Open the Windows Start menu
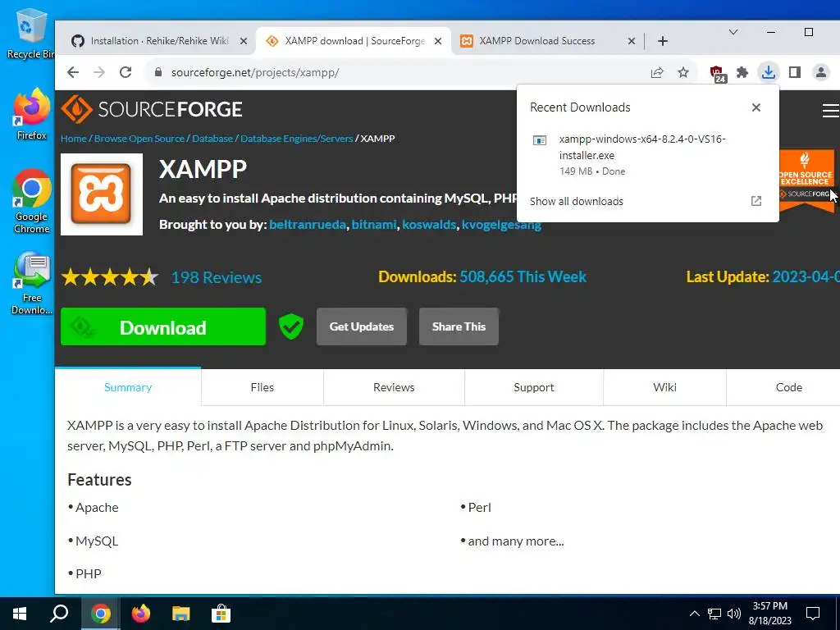Screen dimensions: 840x630 pos(20,614)
